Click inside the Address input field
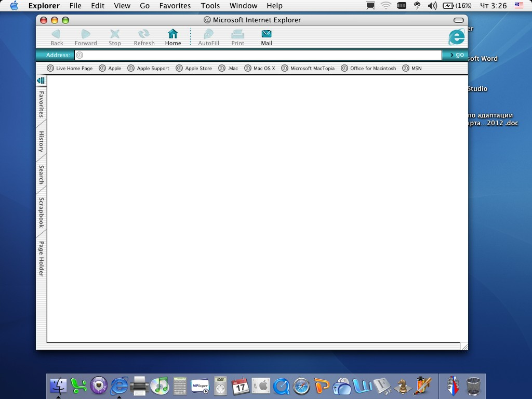This screenshot has height=399, width=532. (258, 55)
